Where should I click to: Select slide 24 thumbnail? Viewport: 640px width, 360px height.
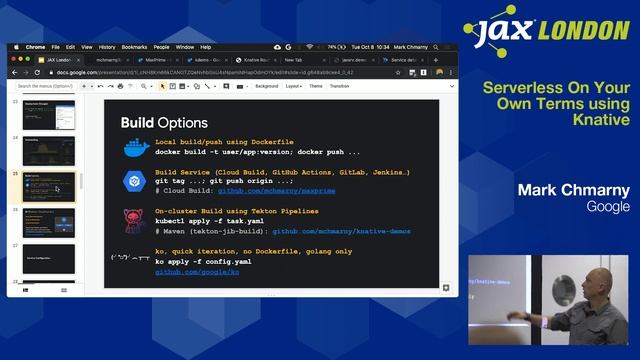pos(49,151)
